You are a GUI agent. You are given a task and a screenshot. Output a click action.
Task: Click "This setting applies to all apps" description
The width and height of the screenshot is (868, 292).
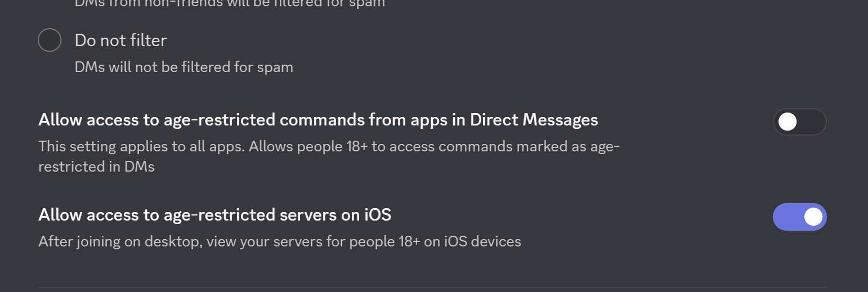coord(142,147)
